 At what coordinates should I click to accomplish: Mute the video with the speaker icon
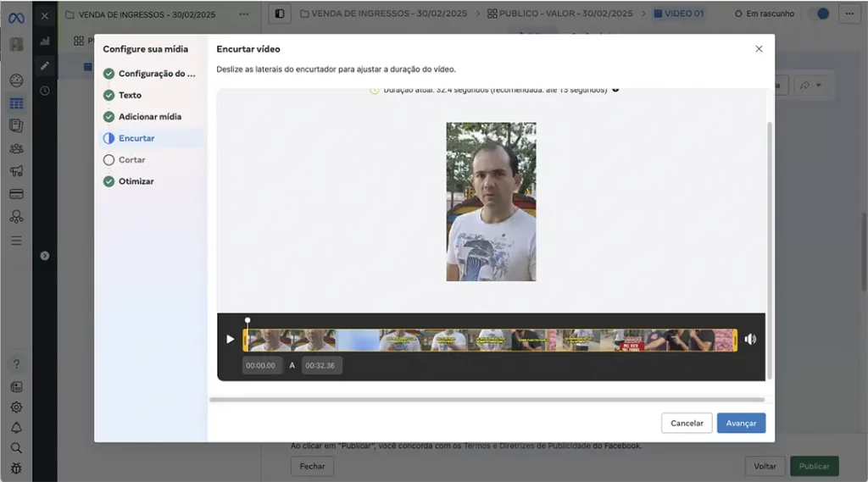point(750,340)
